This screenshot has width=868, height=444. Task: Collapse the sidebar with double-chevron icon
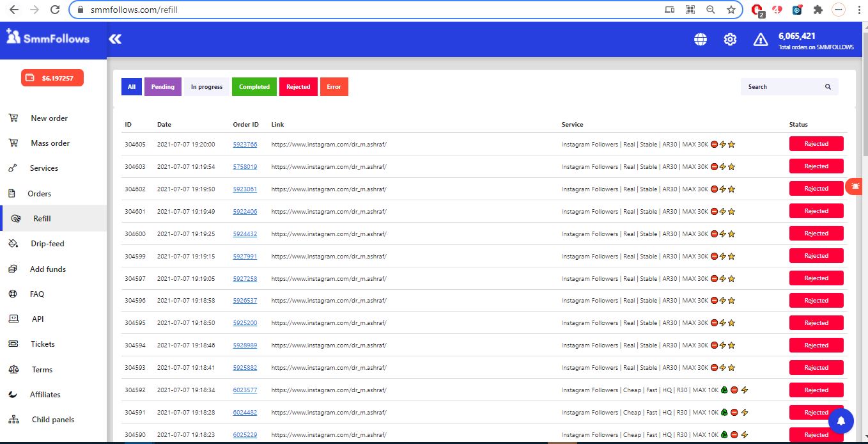click(x=115, y=39)
